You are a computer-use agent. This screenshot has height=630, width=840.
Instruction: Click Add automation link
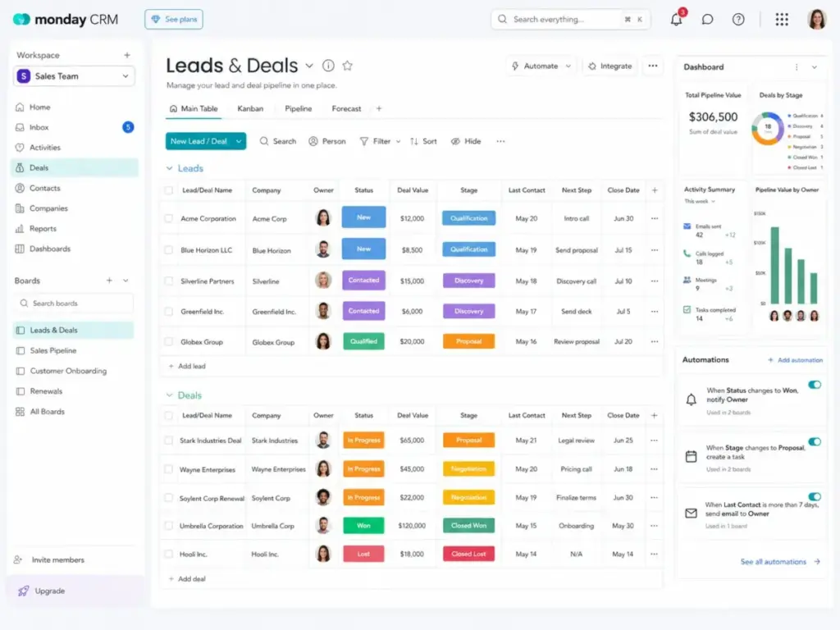pos(795,360)
